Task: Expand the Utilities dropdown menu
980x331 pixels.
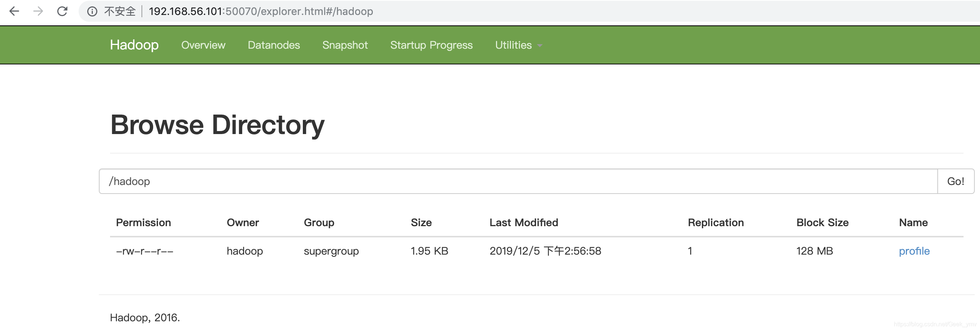Action: 518,45
